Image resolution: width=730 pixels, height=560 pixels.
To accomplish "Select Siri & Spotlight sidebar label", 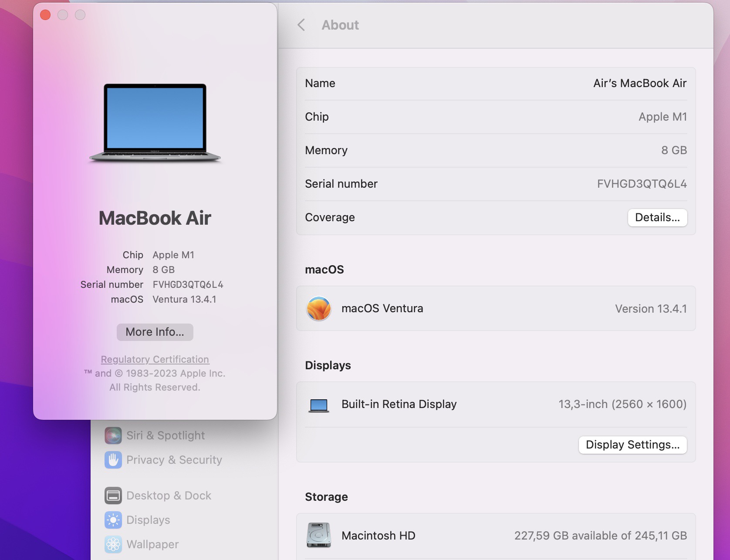I will click(166, 435).
